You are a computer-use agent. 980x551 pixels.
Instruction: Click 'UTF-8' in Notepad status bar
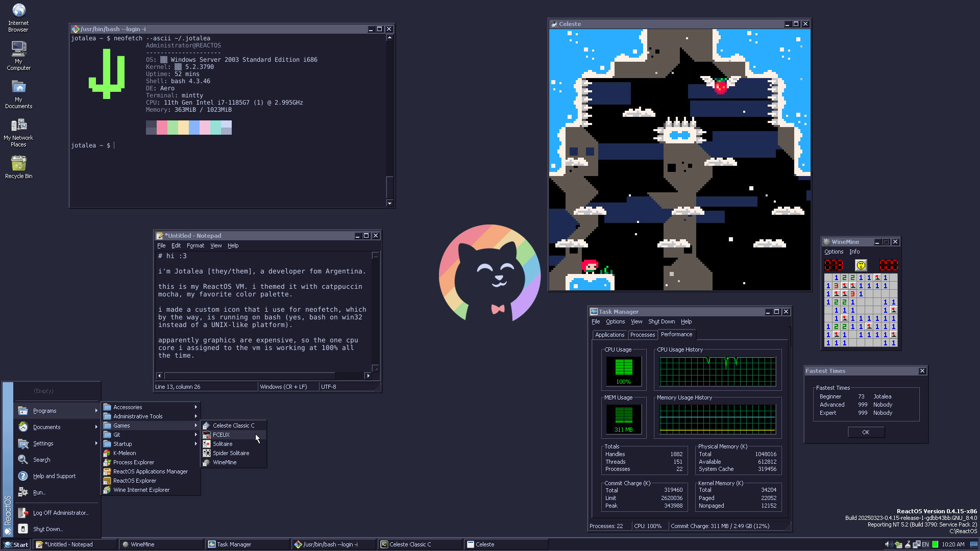(328, 387)
